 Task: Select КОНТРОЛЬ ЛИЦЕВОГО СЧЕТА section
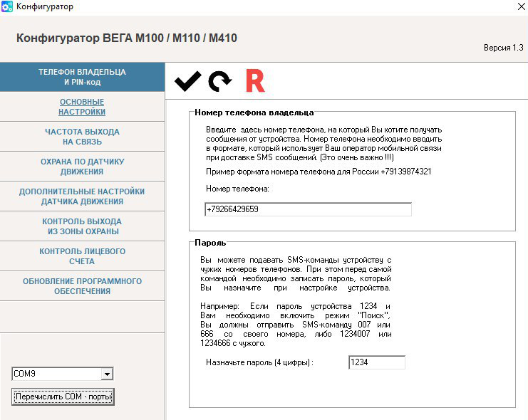click(x=82, y=256)
